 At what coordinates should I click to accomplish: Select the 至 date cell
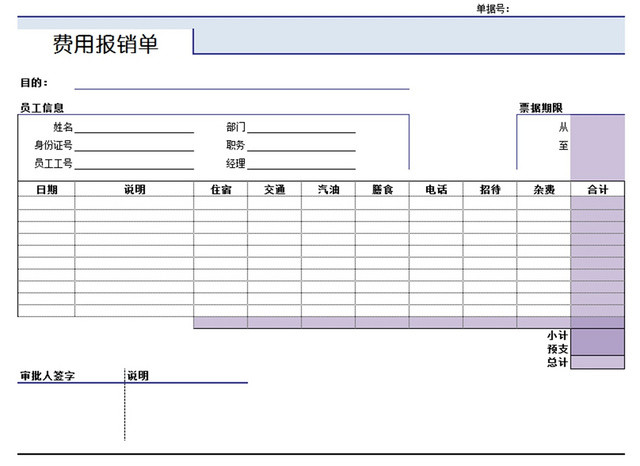(x=597, y=146)
